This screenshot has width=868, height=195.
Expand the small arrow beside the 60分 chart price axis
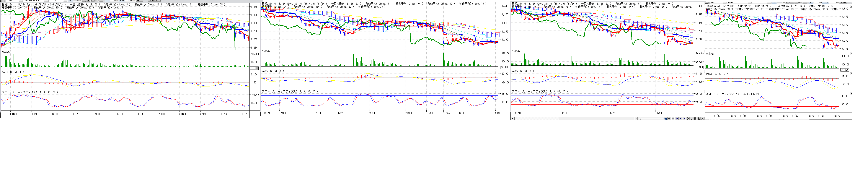tap(851, 54)
